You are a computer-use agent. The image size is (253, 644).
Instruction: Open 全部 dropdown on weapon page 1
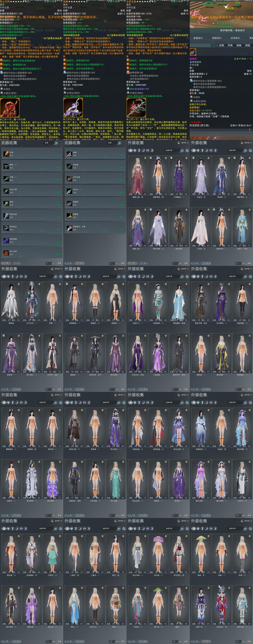coord(51,143)
